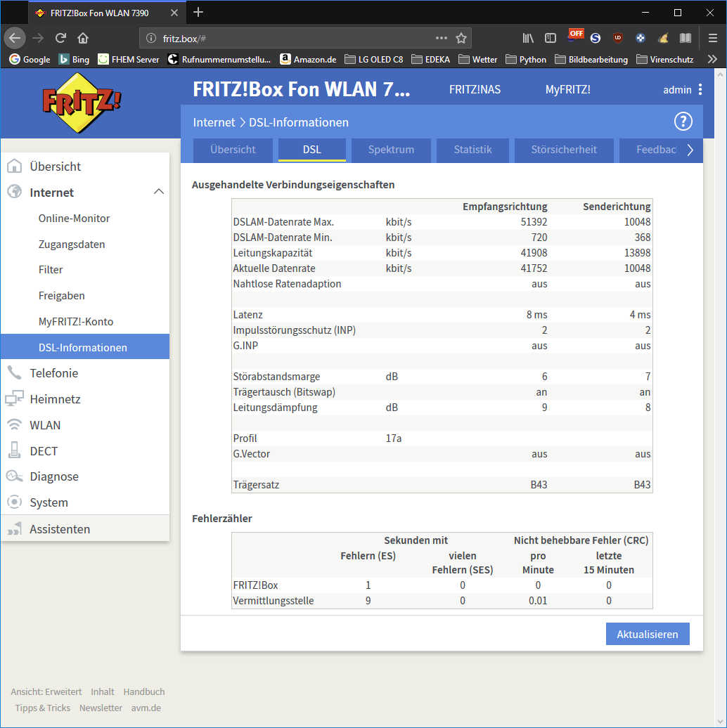Switch to the Spektrum tab
This screenshot has height=728, width=727.
(x=391, y=149)
